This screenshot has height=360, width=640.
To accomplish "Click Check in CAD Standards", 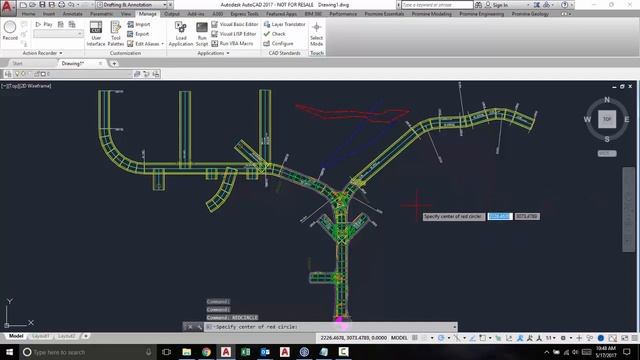I will click(274, 34).
